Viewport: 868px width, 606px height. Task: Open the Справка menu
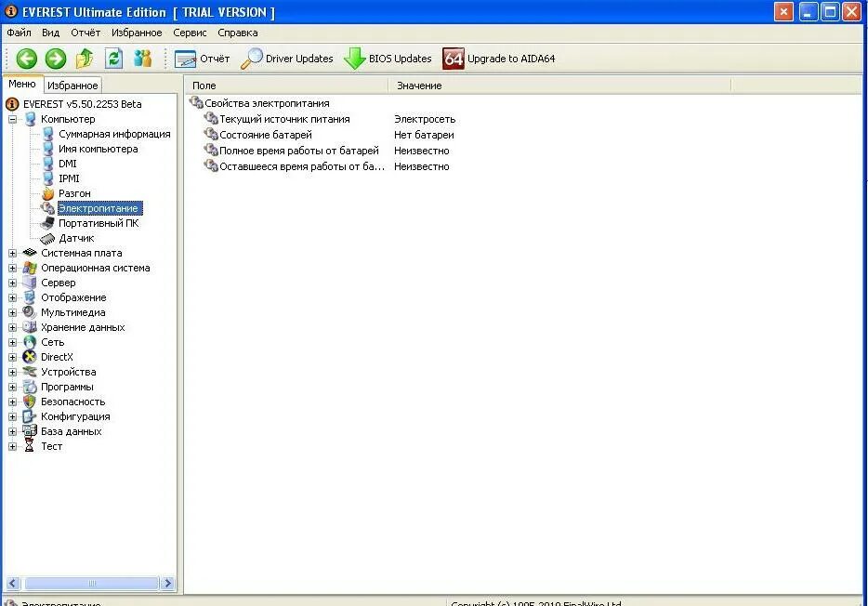pos(238,33)
